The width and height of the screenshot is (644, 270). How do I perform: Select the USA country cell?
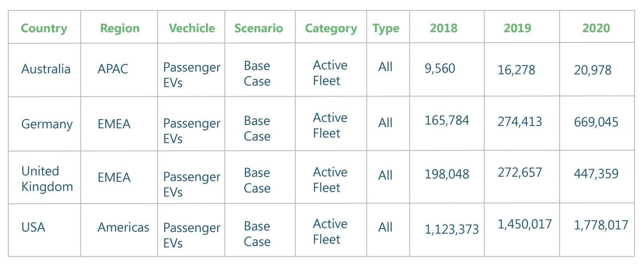(33, 227)
